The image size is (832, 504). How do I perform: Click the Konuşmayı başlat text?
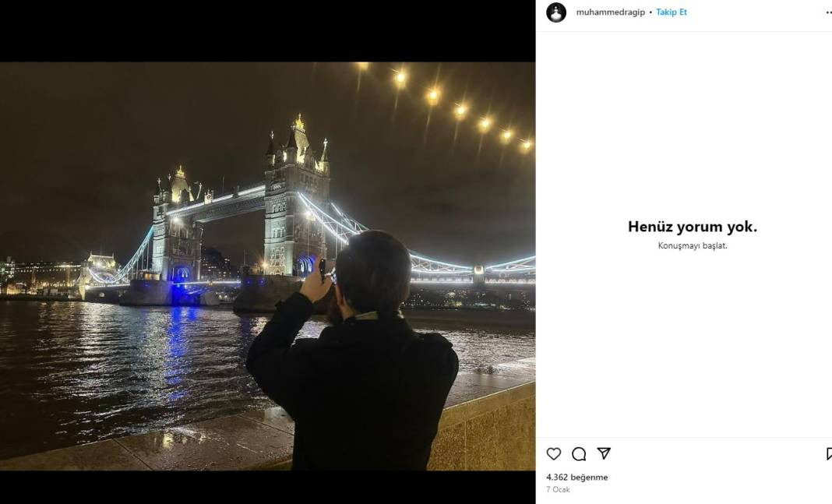tap(693, 245)
